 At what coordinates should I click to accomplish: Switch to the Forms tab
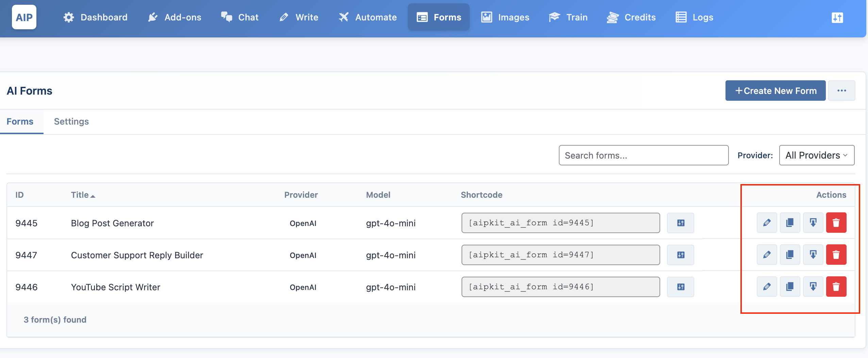[x=20, y=121]
